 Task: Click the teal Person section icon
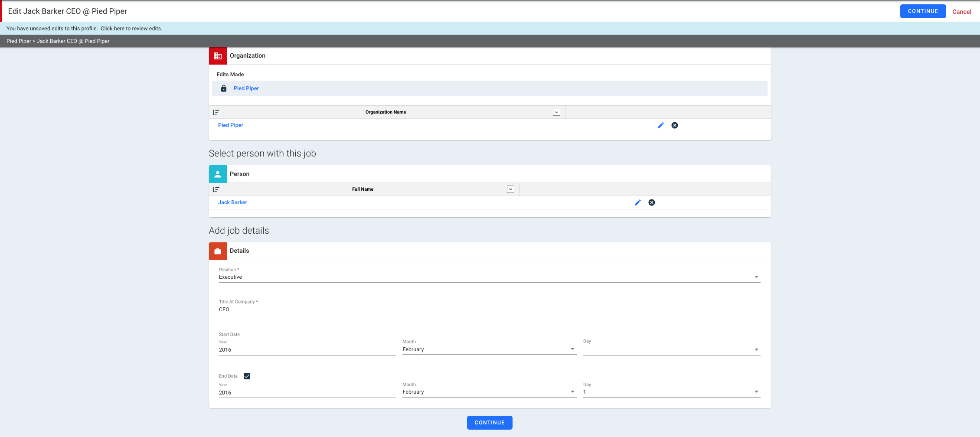(x=218, y=174)
